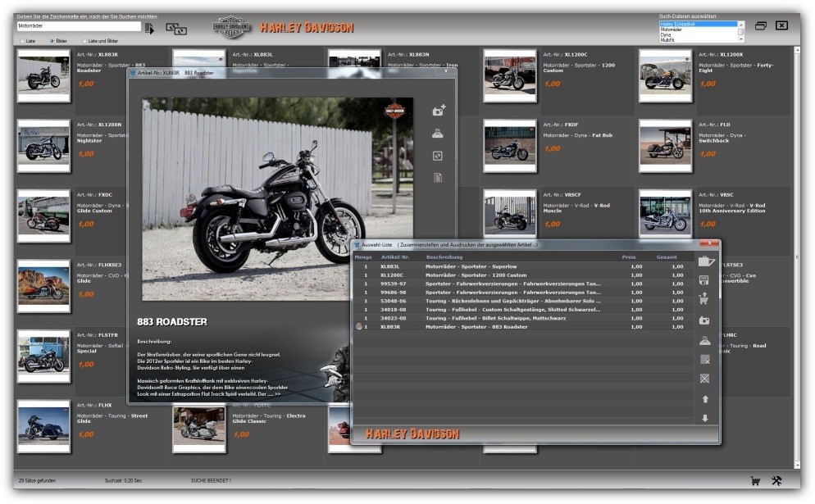The width and height of the screenshot is (815, 504).
Task: Click the add image icon in article window
Action: (x=439, y=111)
